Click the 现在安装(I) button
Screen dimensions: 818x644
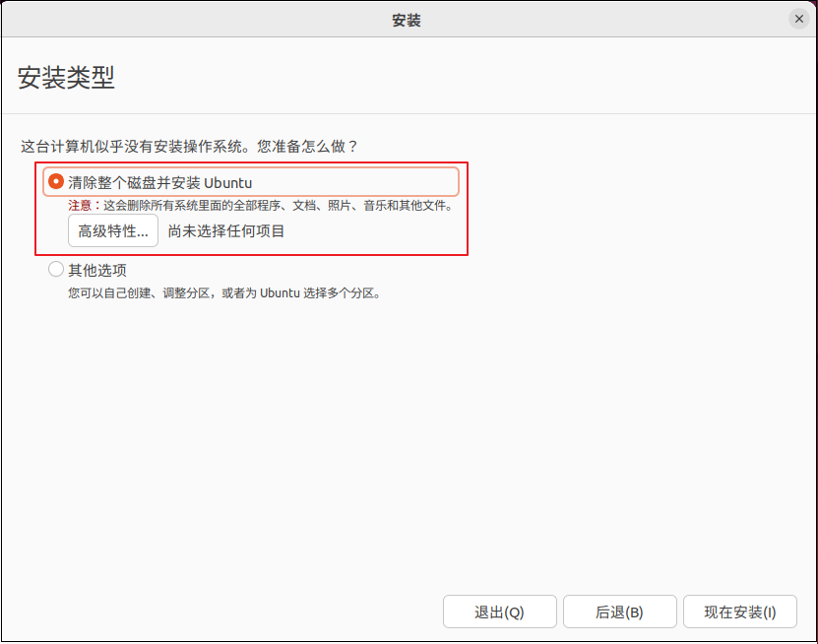point(740,612)
